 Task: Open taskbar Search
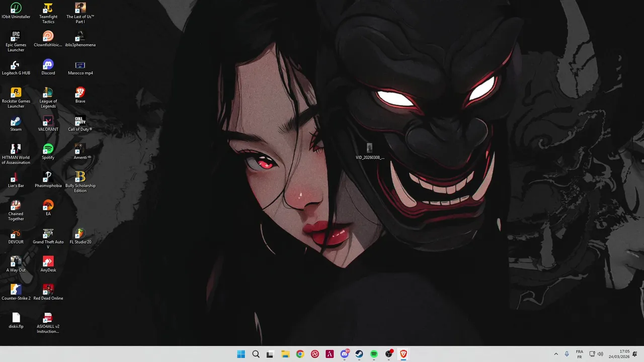point(256,354)
